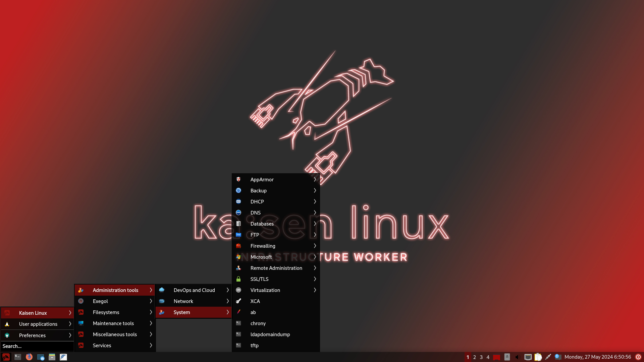The width and height of the screenshot is (644, 362).
Task: Open the Miscellaneous tools menu entry
Action: [115, 334]
